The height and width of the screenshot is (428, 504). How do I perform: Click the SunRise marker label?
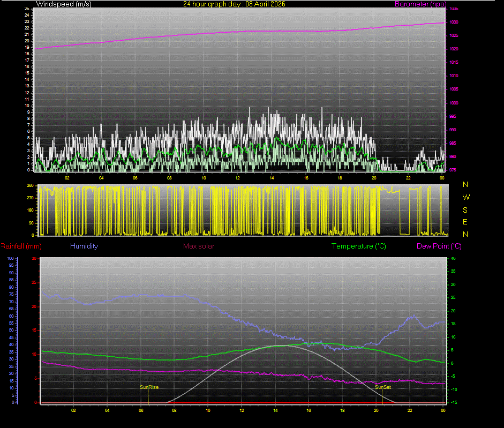pos(148,386)
